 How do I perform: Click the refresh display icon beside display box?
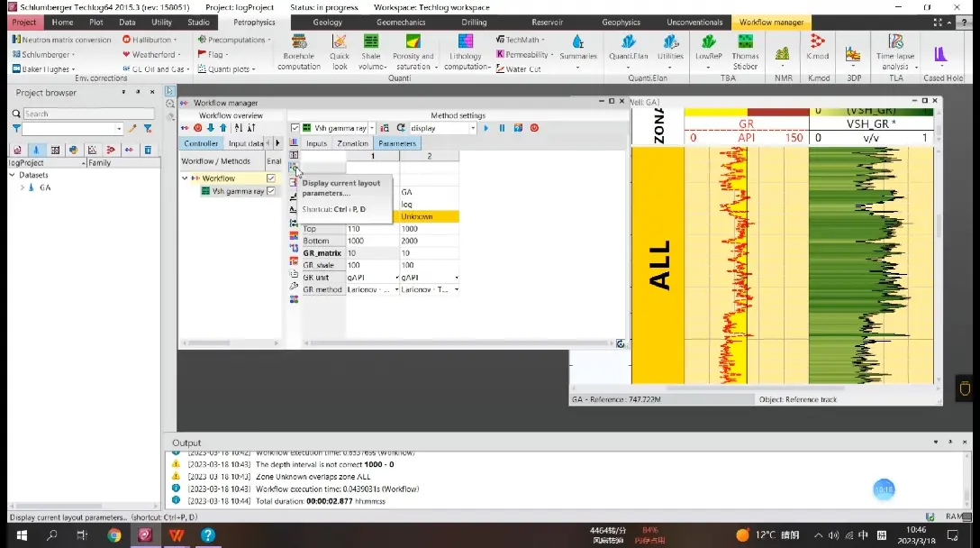click(x=401, y=128)
